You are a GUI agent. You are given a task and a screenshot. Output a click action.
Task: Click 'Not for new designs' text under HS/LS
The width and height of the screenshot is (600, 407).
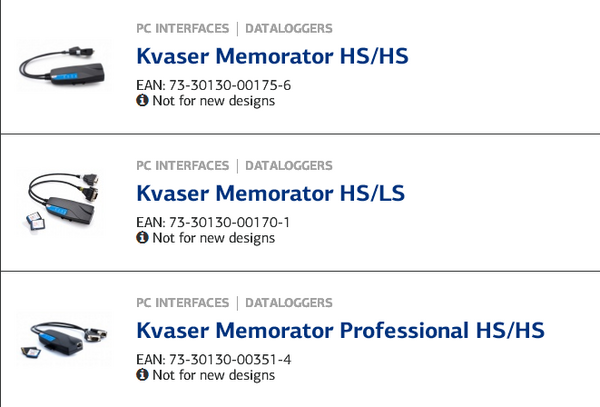pyautogui.click(x=214, y=238)
